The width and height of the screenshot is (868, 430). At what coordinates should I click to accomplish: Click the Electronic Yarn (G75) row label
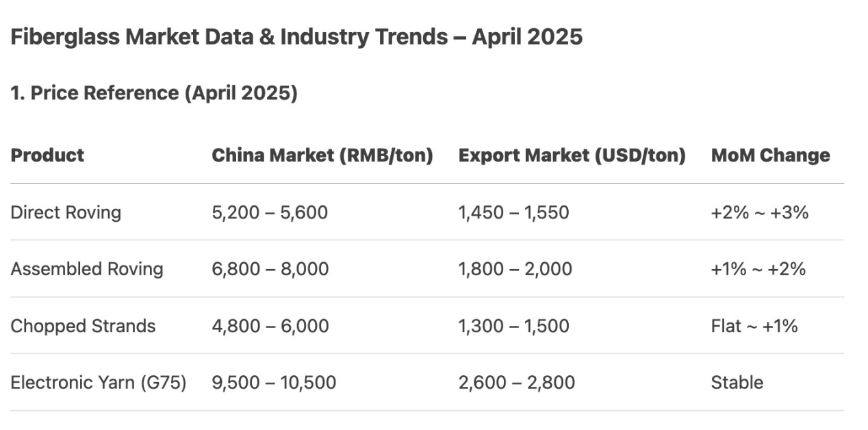tap(99, 382)
